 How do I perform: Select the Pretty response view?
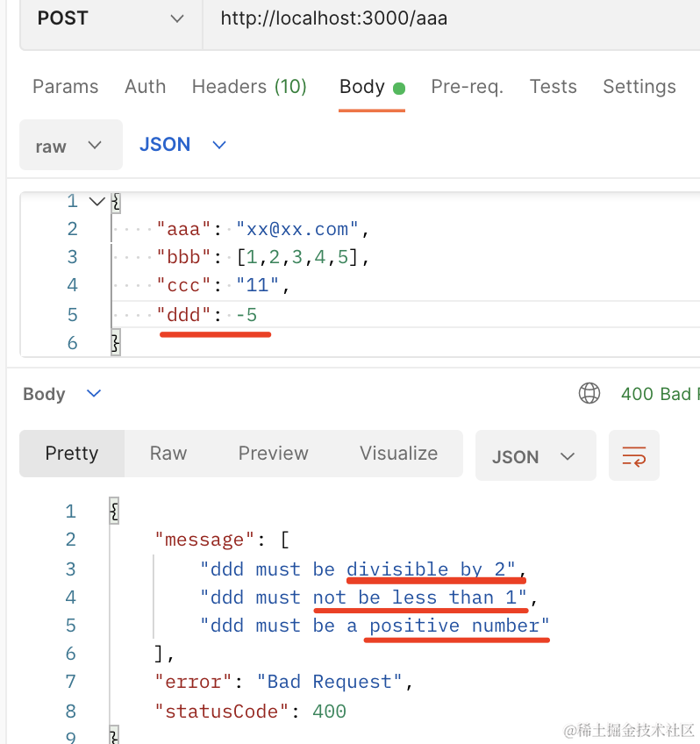coord(72,454)
